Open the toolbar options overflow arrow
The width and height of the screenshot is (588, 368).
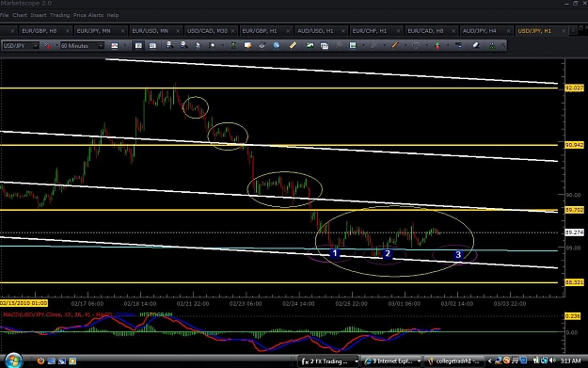tap(503, 46)
